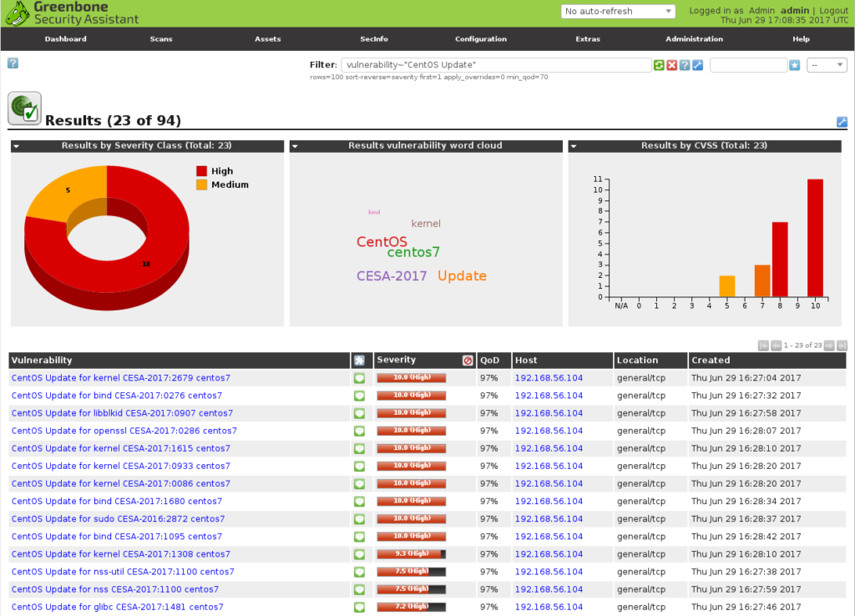The image size is (855, 616).
Task: Click the solution type icon on the first result row
Action: tap(359, 378)
